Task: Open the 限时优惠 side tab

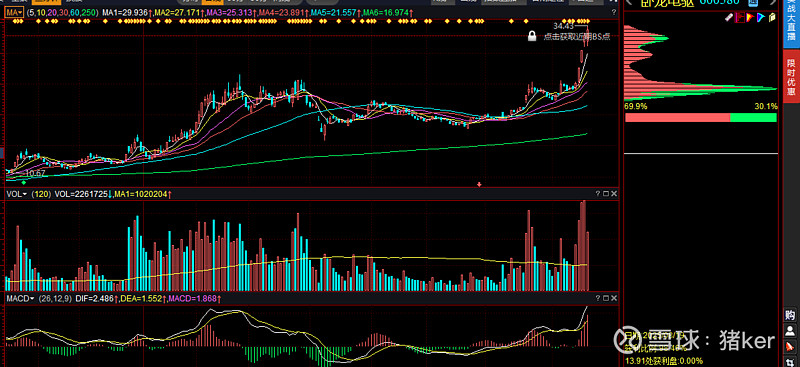Action: pyautogui.click(x=791, y=77)
